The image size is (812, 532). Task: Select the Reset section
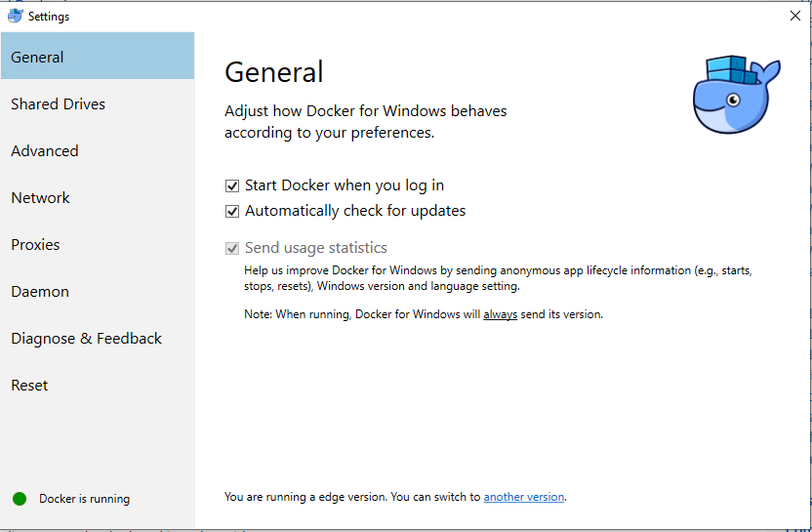pyautogui.click(x=98, y=385)
